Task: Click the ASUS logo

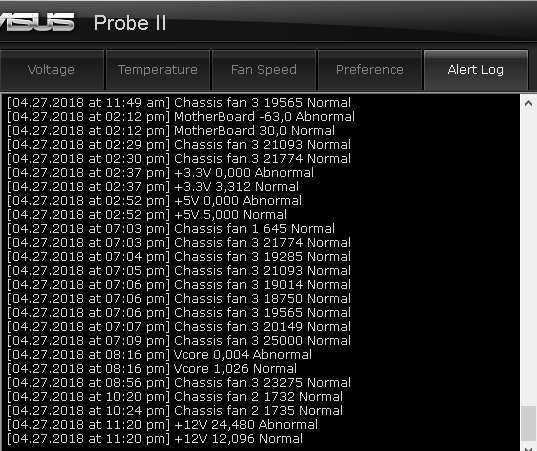Action: click(x=37, y=23)
